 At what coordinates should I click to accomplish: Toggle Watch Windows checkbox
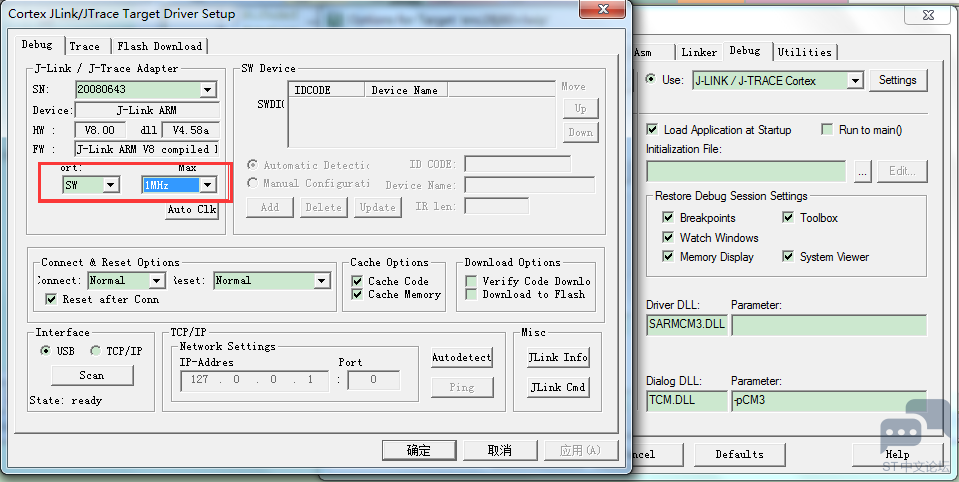pyautogui.click(x=668, y=237)
